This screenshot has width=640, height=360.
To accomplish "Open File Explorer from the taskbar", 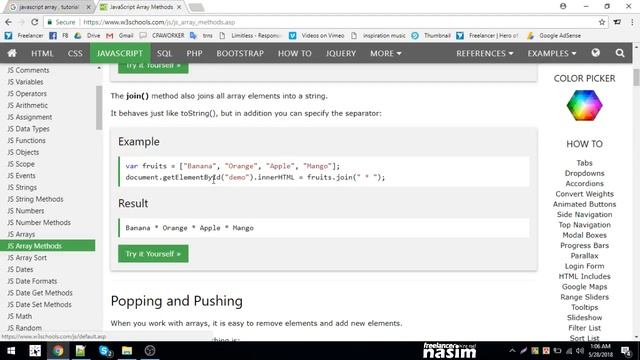I will point(127,351).
